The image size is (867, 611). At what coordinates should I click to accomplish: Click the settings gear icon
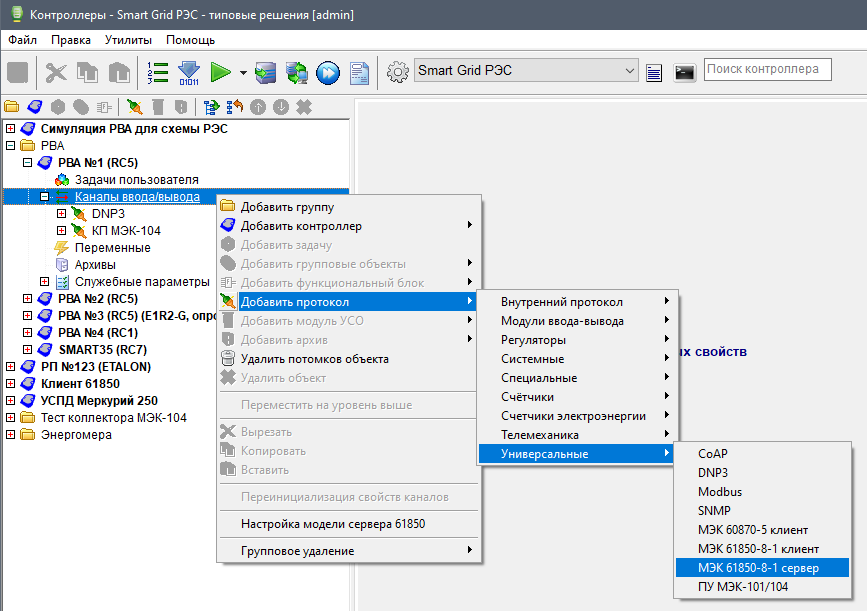pyautogui.click(x=398, y=71)
